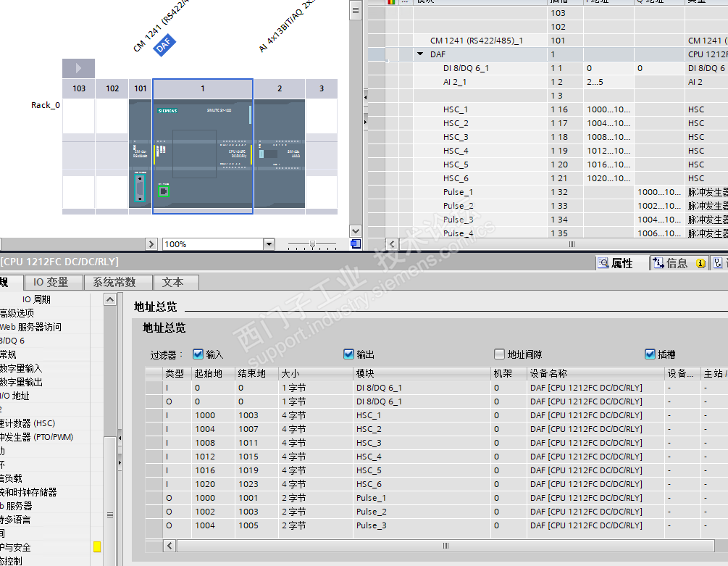
Task: Click the overview navigation icon beside zoom slider
Action: coord(356,244)
